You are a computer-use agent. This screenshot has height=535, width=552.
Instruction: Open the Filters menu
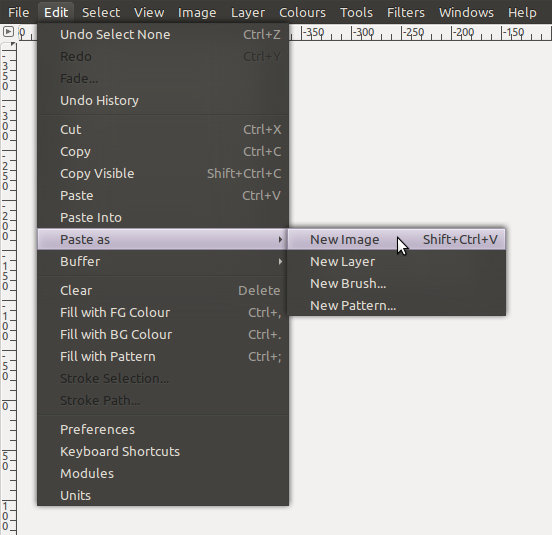pos(406,13)
